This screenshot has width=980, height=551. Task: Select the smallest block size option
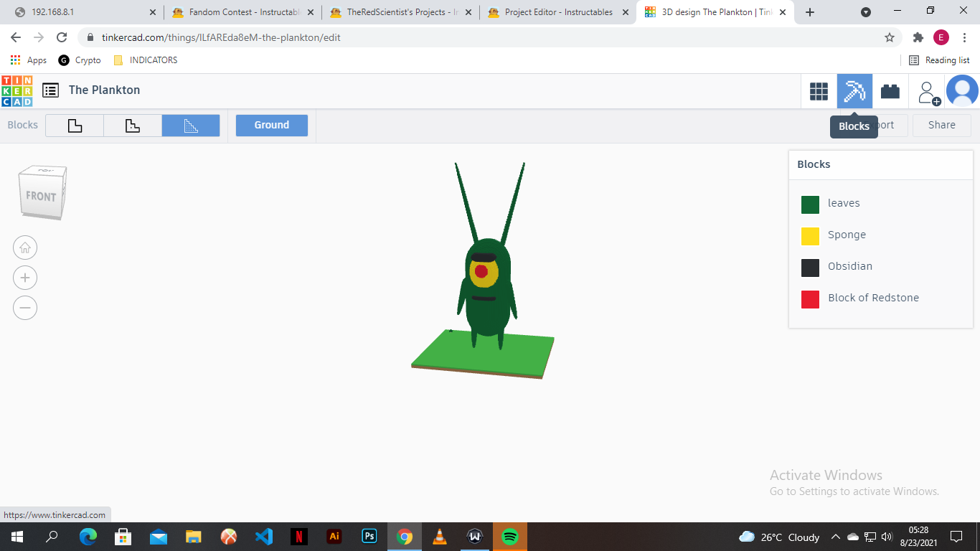[191, 126]
